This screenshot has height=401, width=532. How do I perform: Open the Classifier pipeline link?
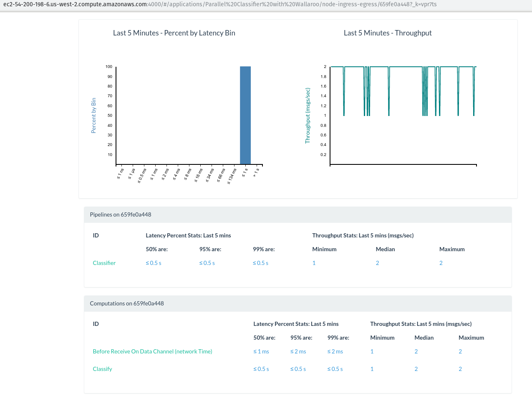pos(104,263)
